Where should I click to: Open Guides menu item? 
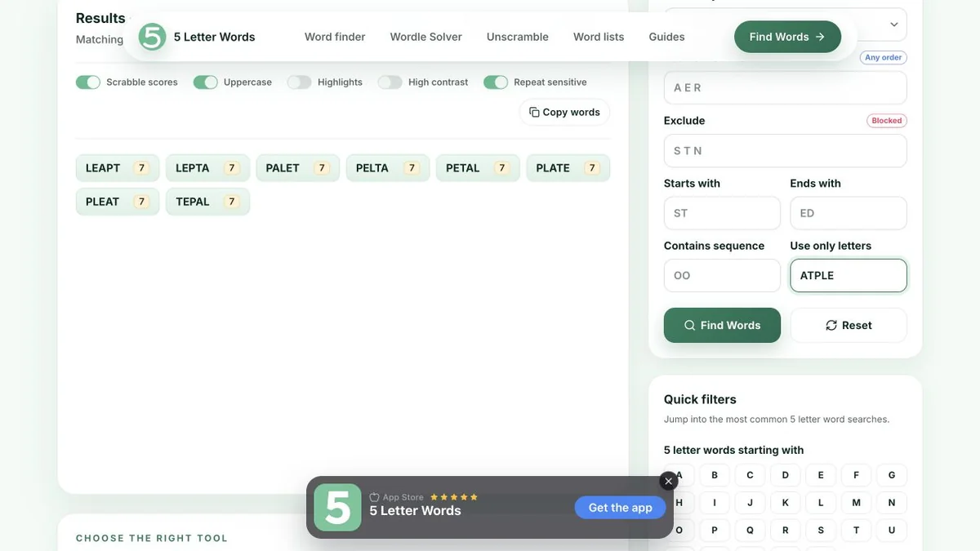pyautogui.click(x=667, y=37)
